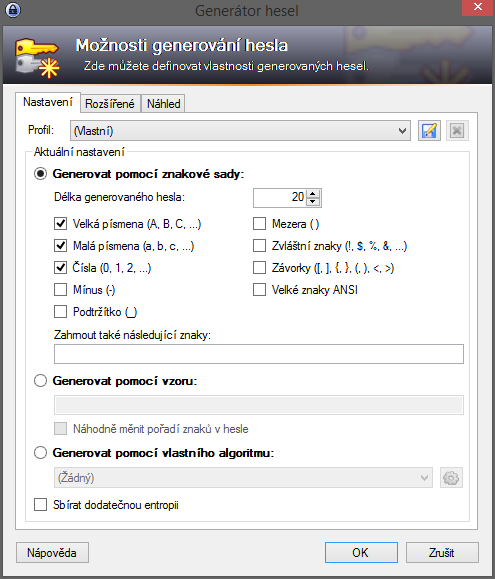Click the algorithm settings gear icon
The image size is (495, 579).
coord(451,478)
